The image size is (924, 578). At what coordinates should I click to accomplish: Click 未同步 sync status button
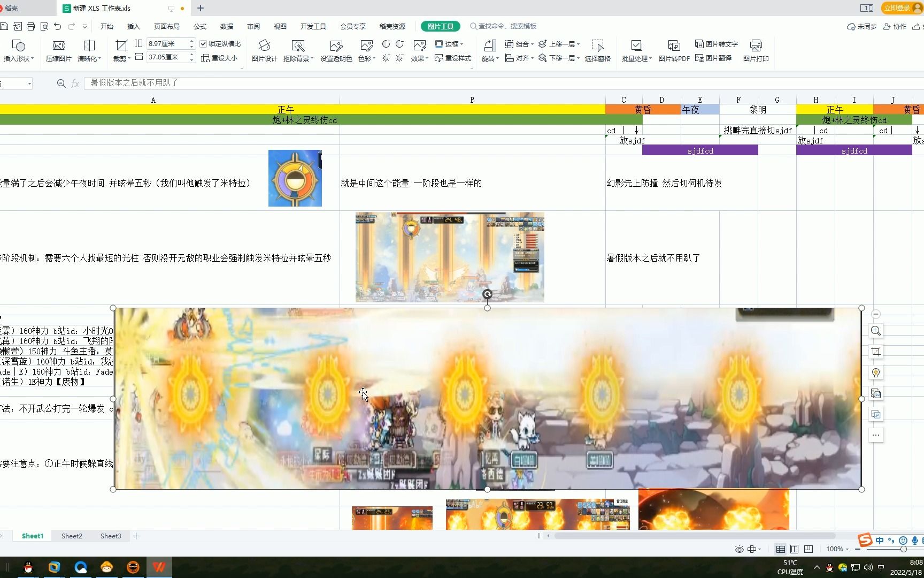click(x=862, y=26)
